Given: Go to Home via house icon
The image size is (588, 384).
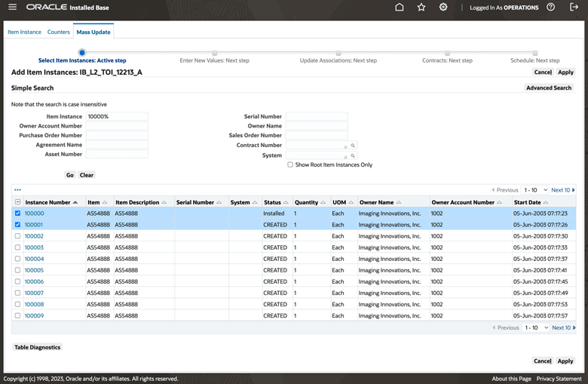Looking at the screenshot, I should [x=400, y=7].
